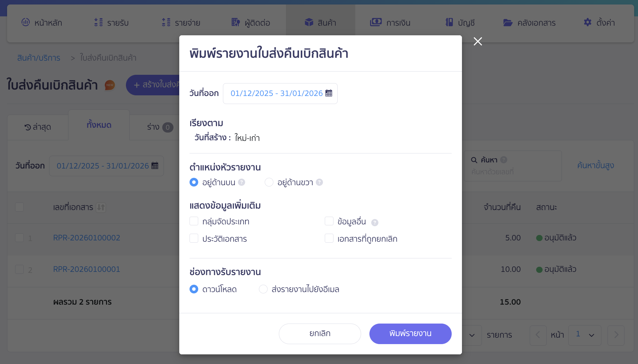The image size is (638, 364).
Task: Open the rows-per-page dropdown near รายการ
Action: point(472,335)
